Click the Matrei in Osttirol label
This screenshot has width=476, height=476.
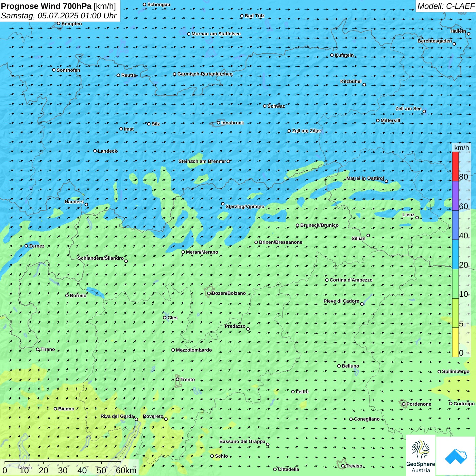pyautogui.click(x=365, y=178)
